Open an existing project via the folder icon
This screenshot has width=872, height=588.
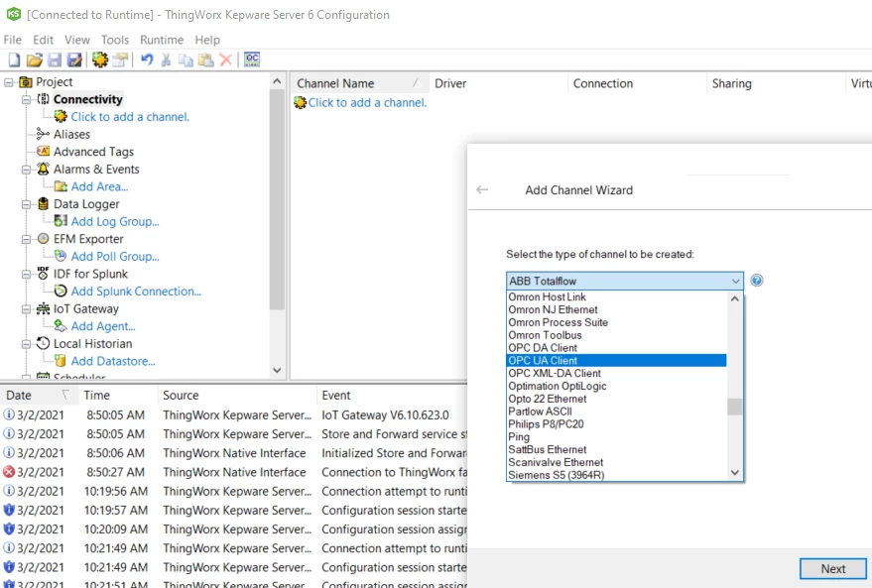pos(32,61)
